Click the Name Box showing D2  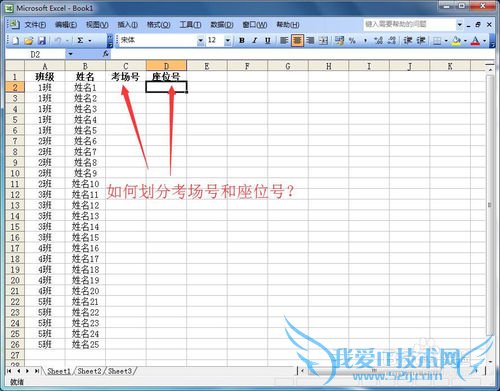point(35,54)
